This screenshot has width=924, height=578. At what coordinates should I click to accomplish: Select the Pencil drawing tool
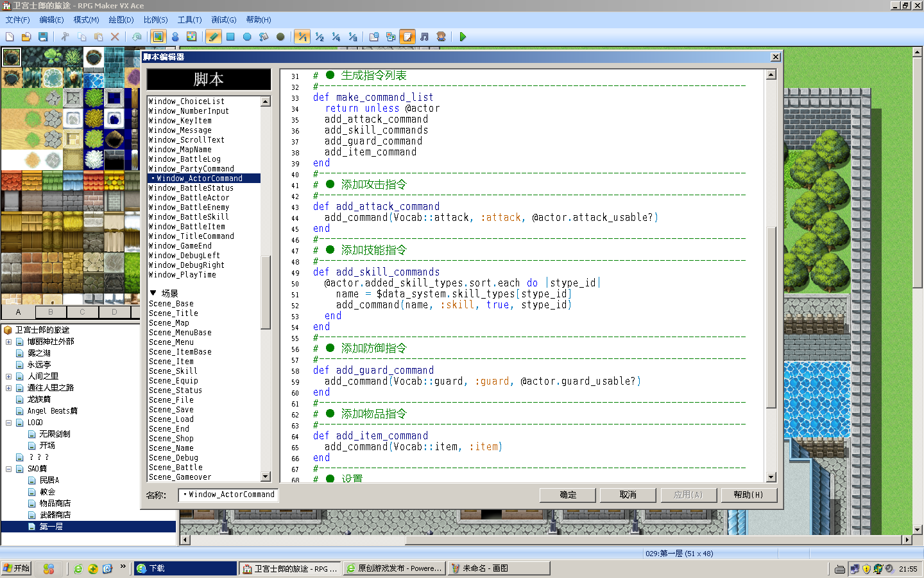[214, 37]
